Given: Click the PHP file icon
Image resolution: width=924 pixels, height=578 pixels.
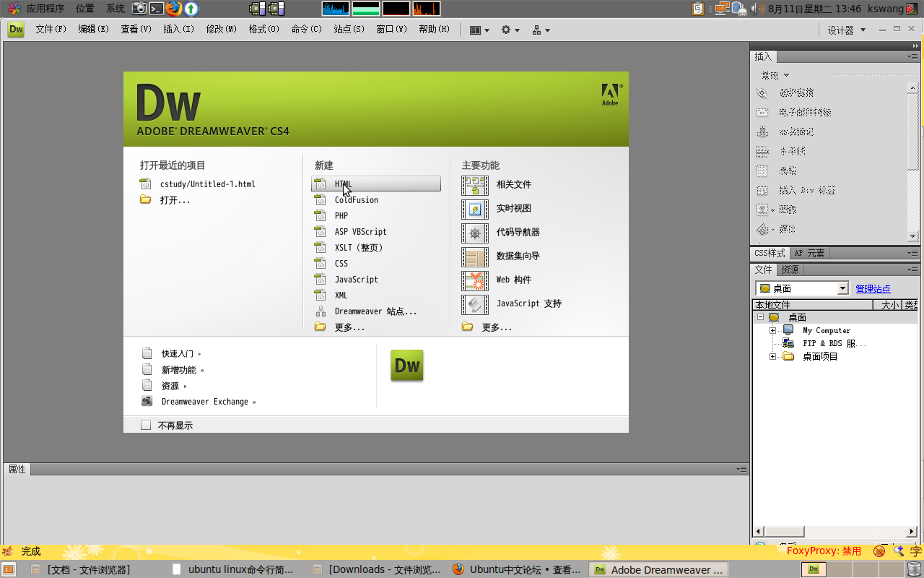Looking at the screenshot, I should point(321,216).
